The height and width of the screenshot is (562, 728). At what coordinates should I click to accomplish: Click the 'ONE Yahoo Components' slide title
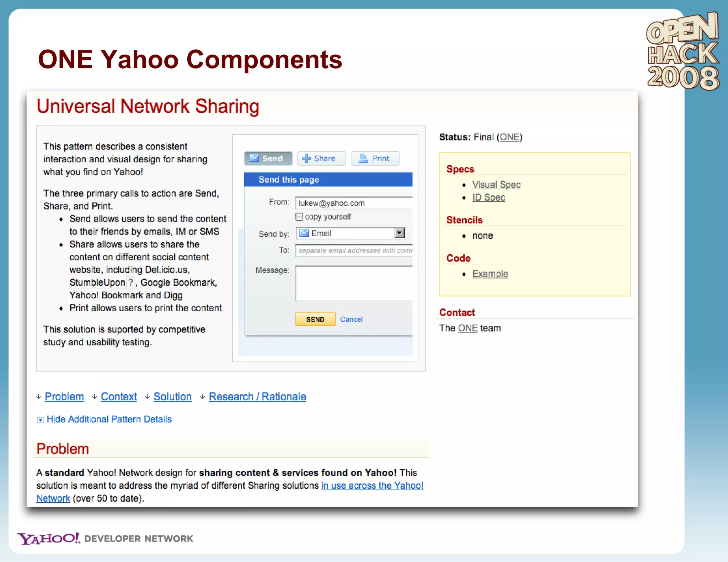(x=190, y=59)
